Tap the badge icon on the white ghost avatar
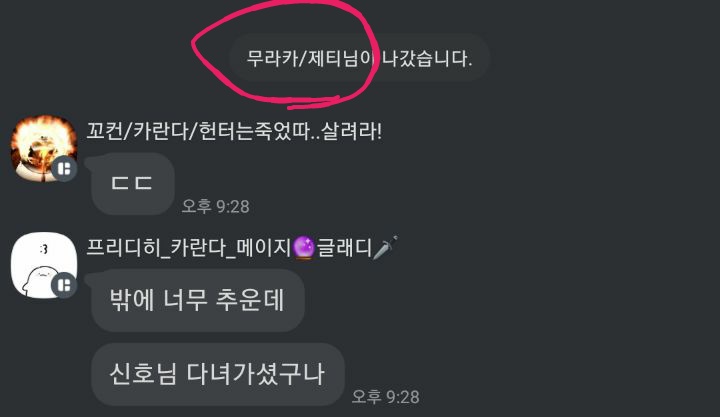 [x=64, y=285]
